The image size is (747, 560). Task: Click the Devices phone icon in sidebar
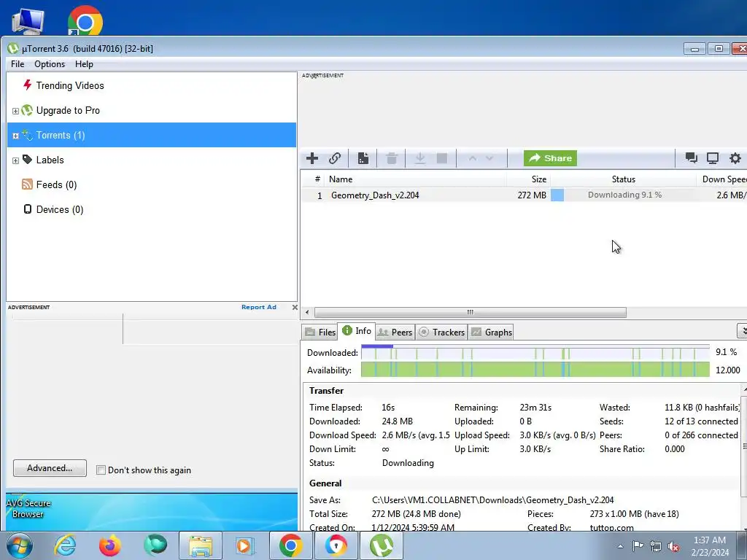point(28,209)
